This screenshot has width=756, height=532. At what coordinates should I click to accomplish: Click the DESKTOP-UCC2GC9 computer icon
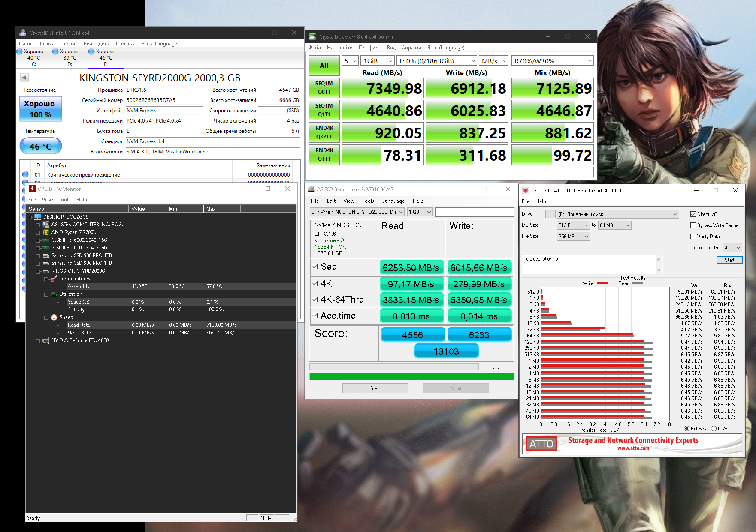point(38,217)
